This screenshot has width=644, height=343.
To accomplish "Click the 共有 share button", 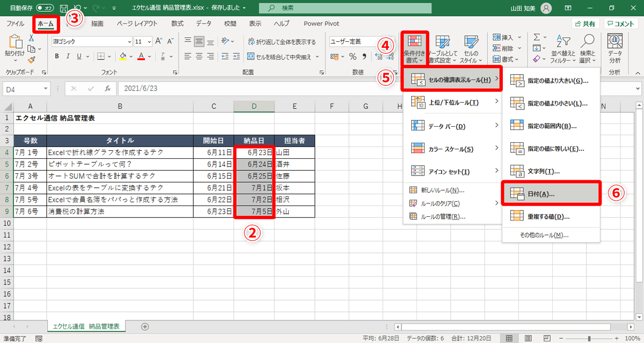I will pos(585,24).
